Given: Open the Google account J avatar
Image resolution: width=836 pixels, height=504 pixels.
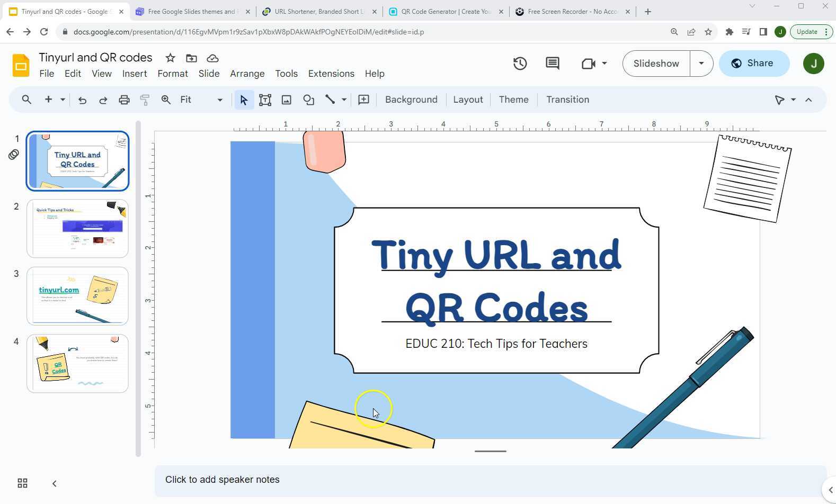Looking at the screenshot, I should (x=813, y=64).
